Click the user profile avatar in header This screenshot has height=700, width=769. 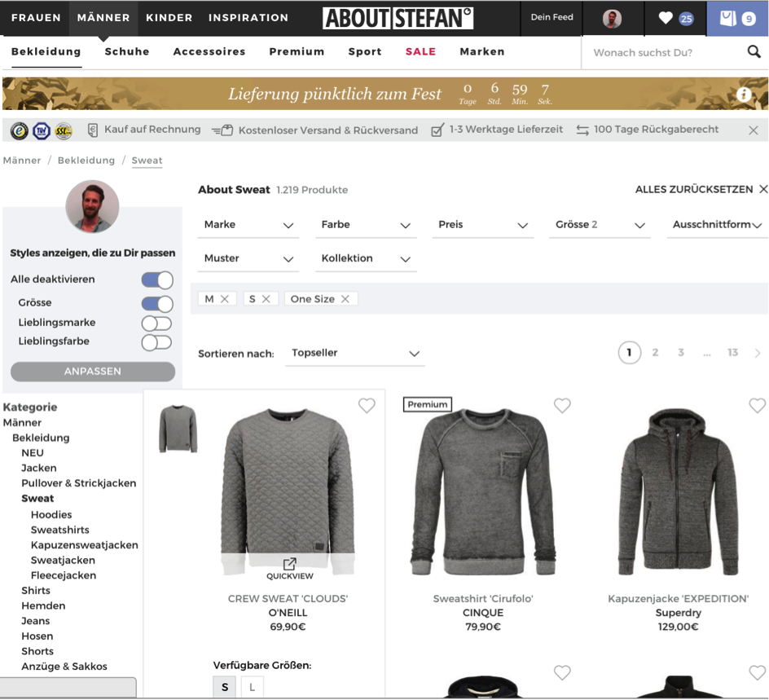tap(612, 19)
